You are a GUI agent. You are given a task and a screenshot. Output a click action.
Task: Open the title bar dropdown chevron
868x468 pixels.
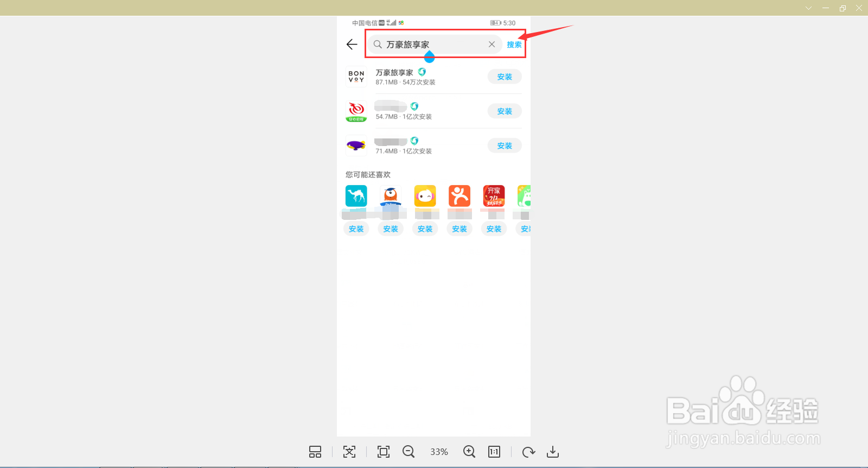[808, 8]
